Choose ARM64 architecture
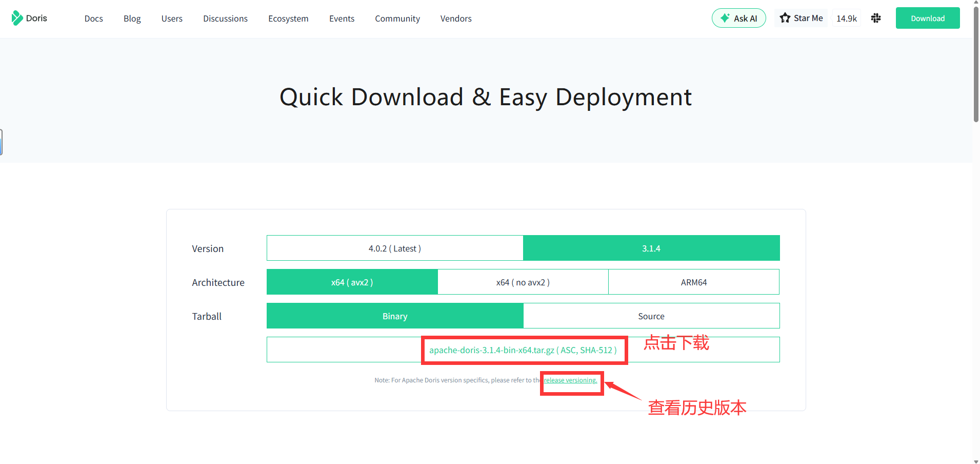This screenshot has height=464, width=980. 693,282
